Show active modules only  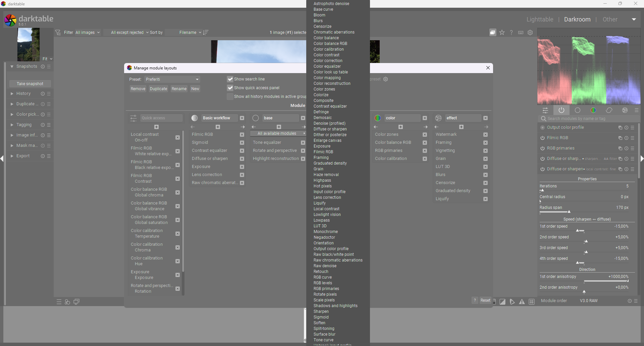click(561, 110)
